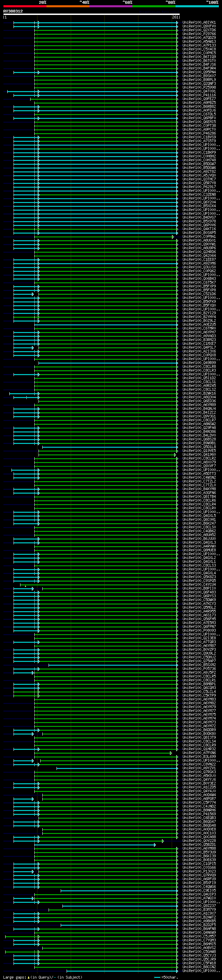Select the UniRef100_P41116 label
Screen dimensions: 222x980
click(199, 95)
